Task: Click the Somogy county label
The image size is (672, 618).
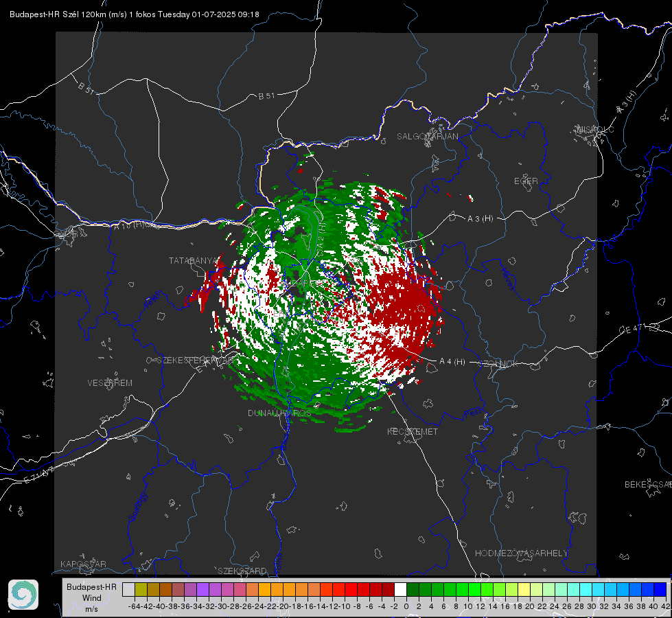Action: tap(138, 507)
